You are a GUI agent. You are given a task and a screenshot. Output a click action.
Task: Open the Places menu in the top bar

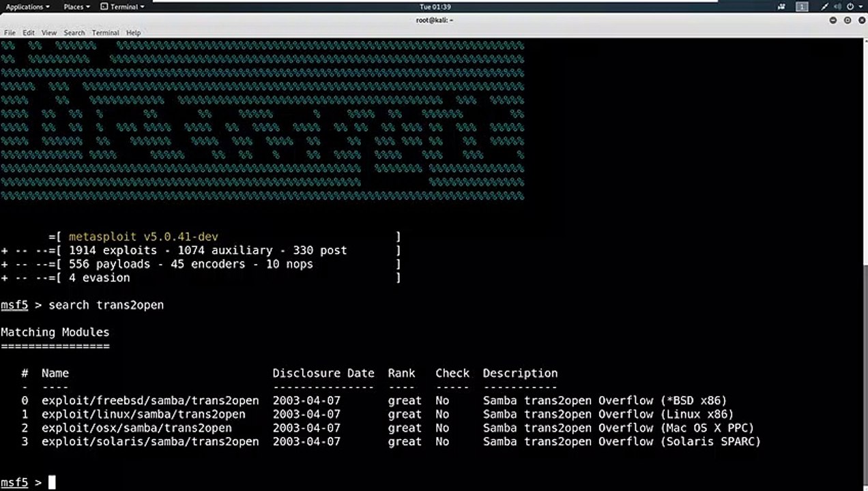pyautogui.click(x=76, y=7)
